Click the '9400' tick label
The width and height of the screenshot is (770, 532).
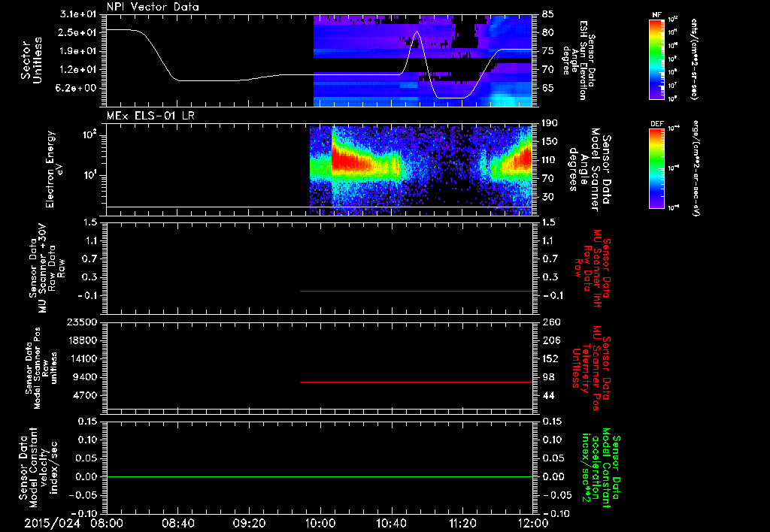[86, 377]
